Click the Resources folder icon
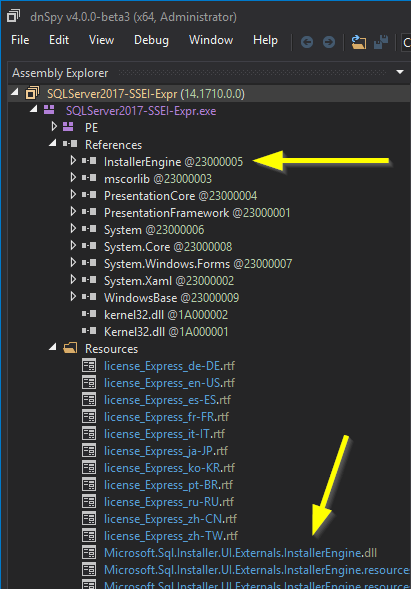 tap(70, 348)
